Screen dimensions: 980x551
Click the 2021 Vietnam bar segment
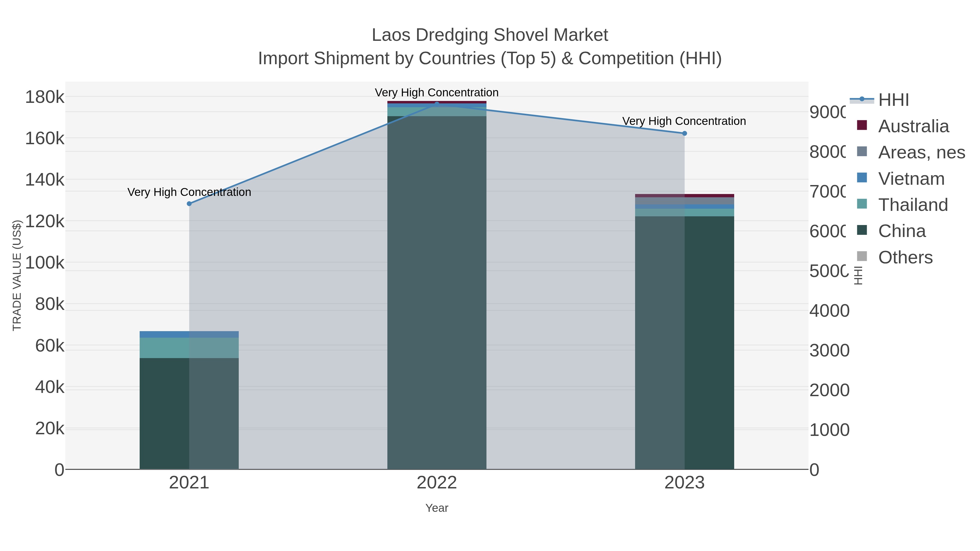189,334
